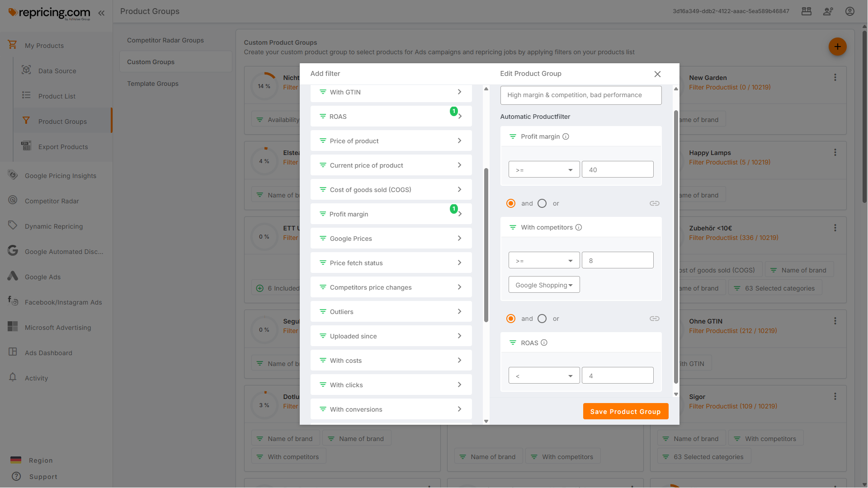Open the user account icon
The height and width of the screenshot is (488, 868).
point(850,11)
